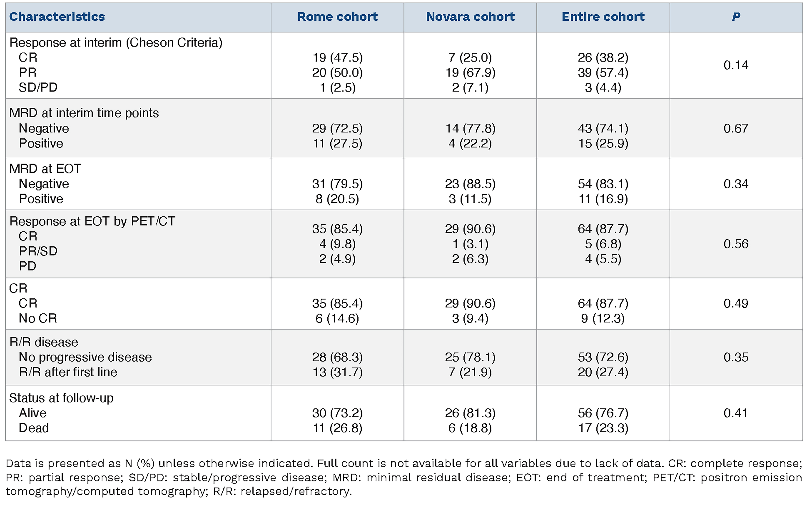Click the P column header
The height and width of the screenshot is (505, 812).
[736, 17]
